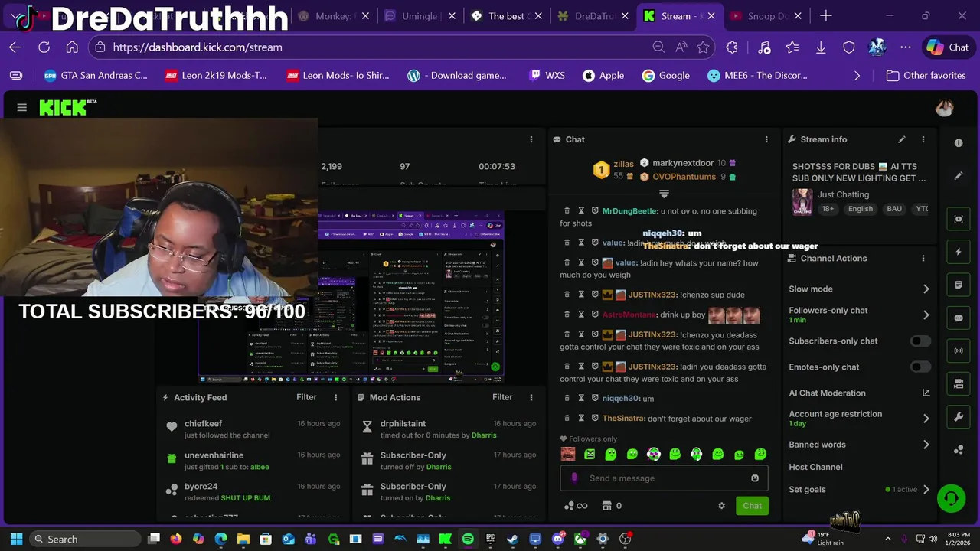Edit Stream info with pencil icon
This screenshot has height=551, width=980.
pos(902,139)
